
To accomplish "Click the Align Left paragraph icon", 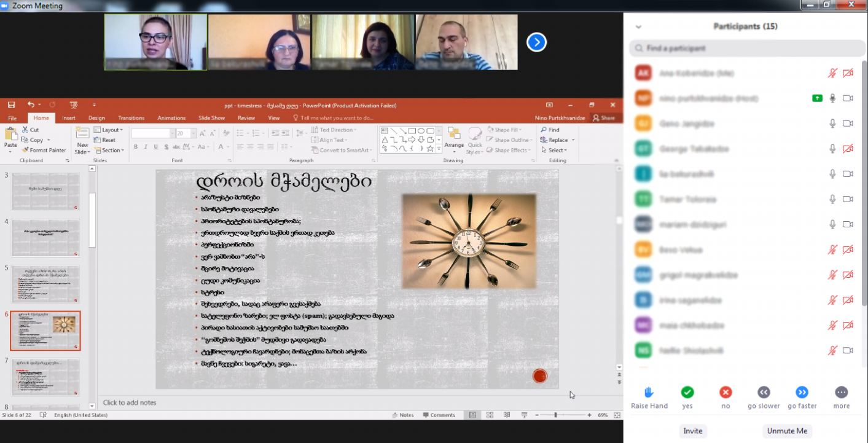I will click(x=240, y=147).
